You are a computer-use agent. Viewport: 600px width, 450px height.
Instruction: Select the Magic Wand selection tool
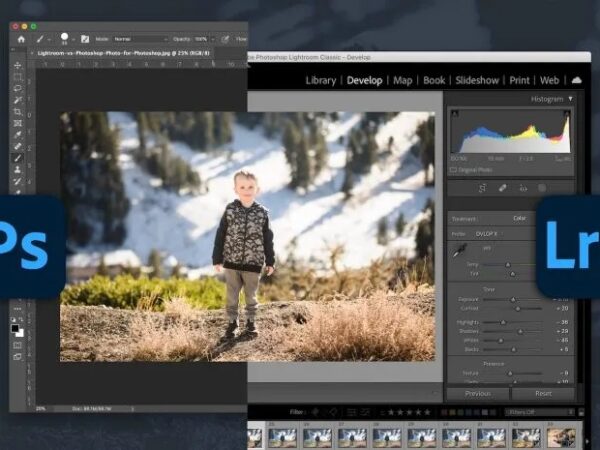point(18,100)
